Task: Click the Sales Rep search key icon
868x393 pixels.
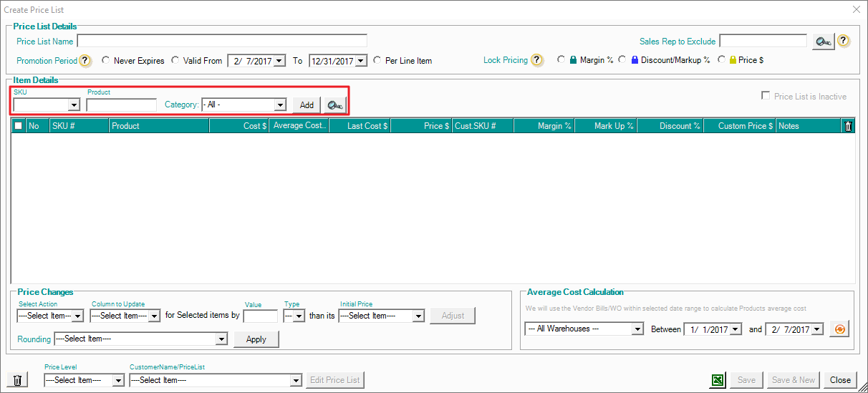Action: click(823, 42)
